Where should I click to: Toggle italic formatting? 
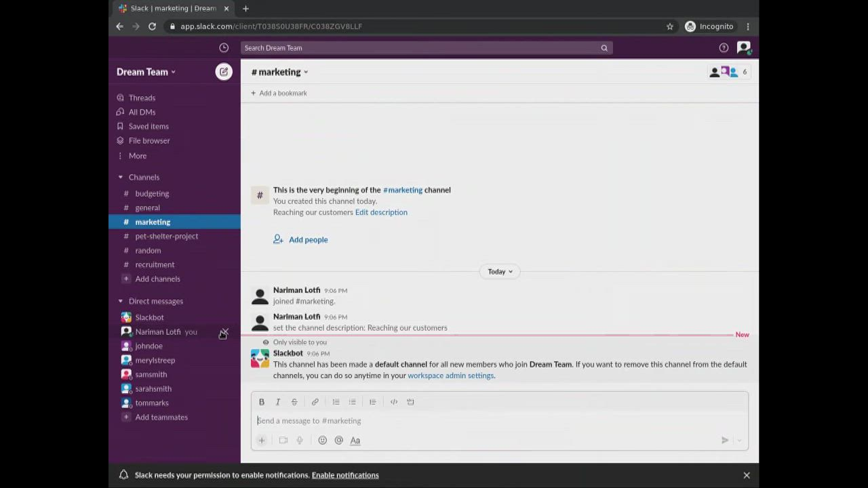(x=278, y=402)
